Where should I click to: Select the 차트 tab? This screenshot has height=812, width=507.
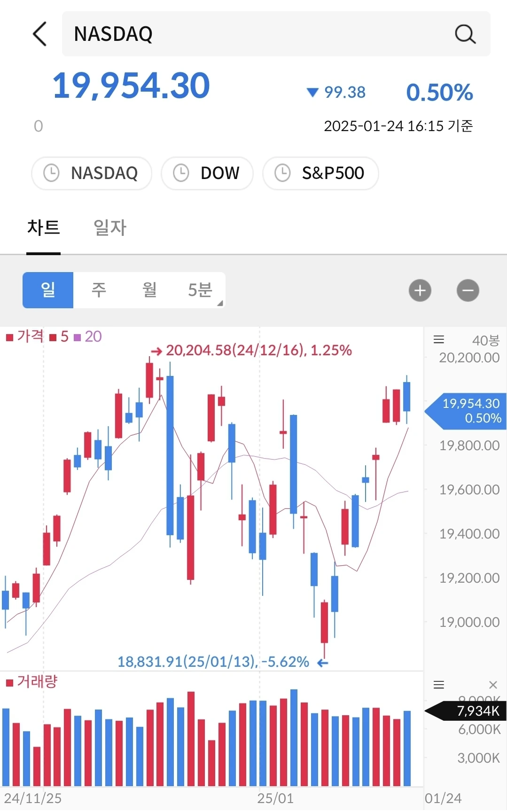point(43,228)
